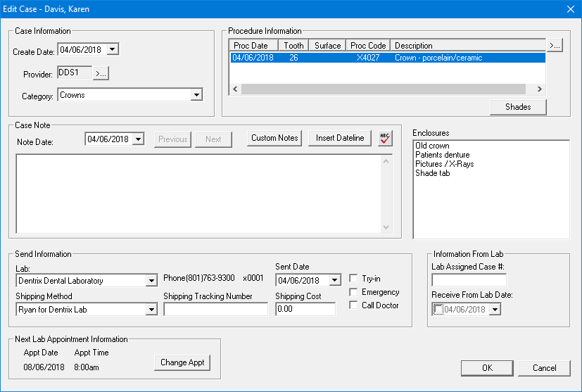The width and height of the screenshot is (582, 392).
Task: Select Pictures / X-Rays enclosure
Action: point(444,164)
